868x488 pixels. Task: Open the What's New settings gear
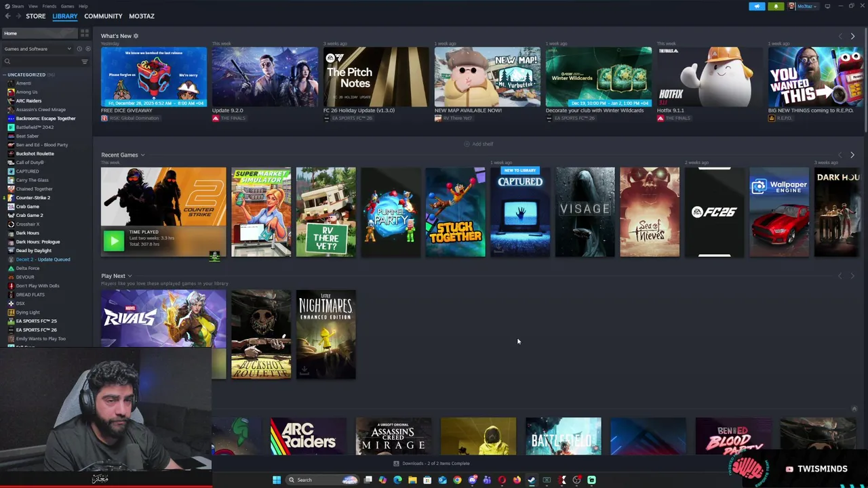click(136, 36)
